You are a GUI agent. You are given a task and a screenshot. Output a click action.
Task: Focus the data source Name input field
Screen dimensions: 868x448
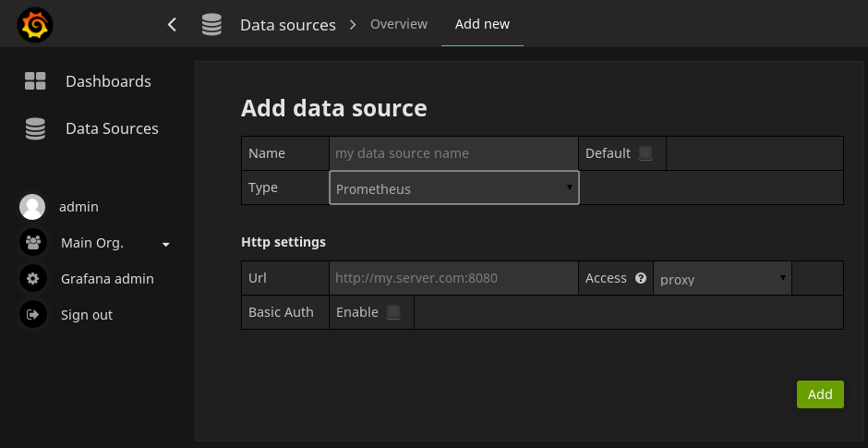[452, 153]
